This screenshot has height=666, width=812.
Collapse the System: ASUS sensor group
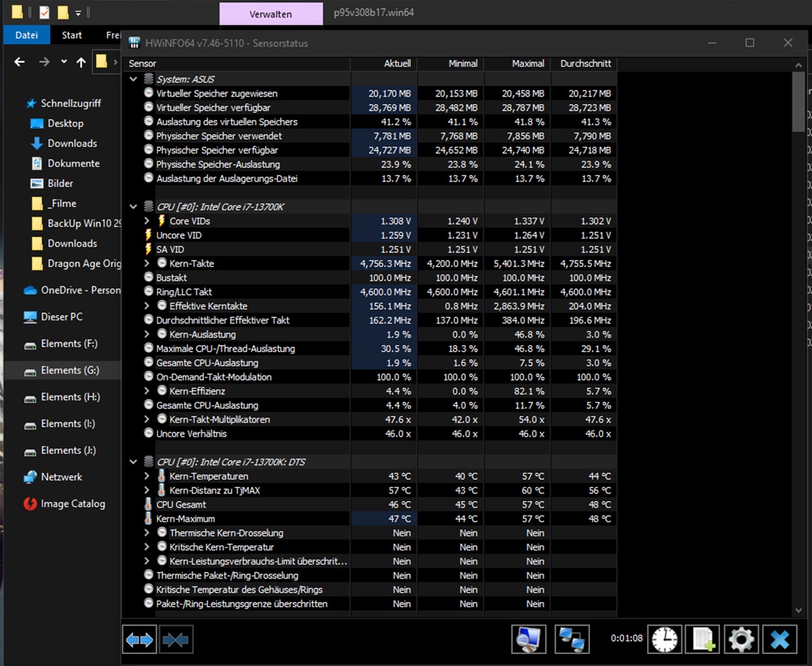pyautogui.click(x=133, y=79)
